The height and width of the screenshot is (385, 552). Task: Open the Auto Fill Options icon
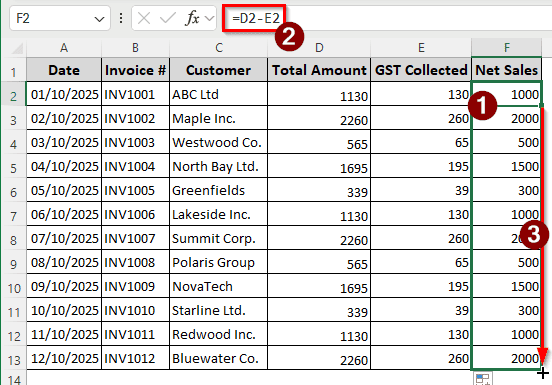click(x=483, y=379)
